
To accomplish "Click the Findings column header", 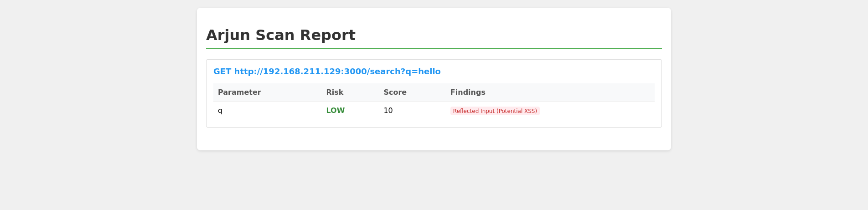I will 468,92.
